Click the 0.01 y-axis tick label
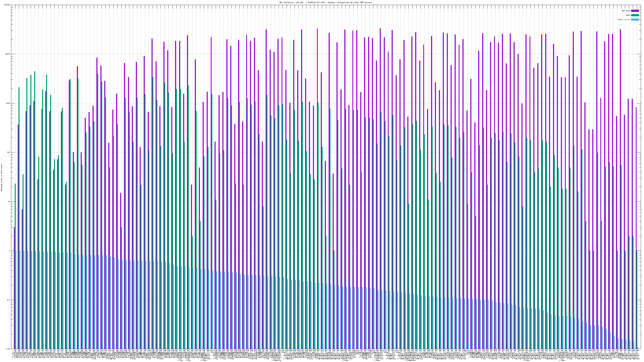Screen dimensions: 644x362 (8, 349)
